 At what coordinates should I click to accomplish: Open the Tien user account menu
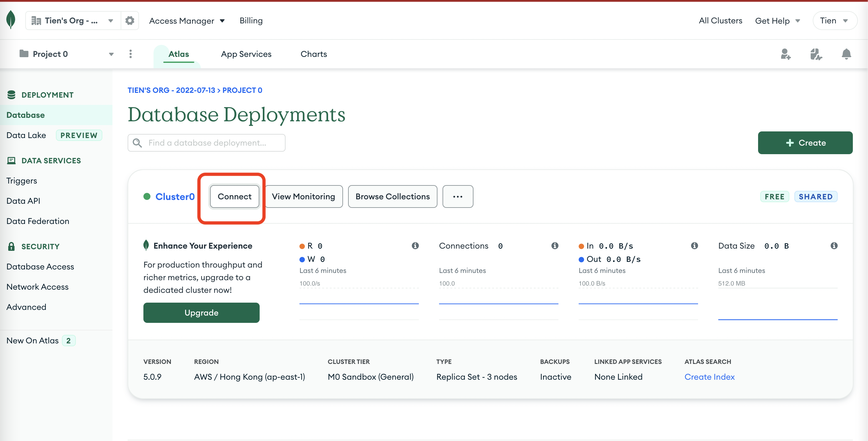coord(835,21)
